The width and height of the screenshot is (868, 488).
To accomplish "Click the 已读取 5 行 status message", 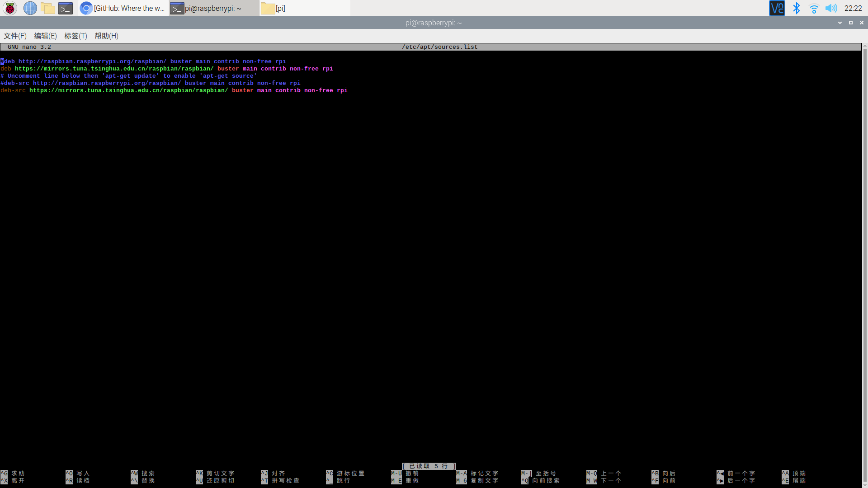I will coord(429,466).
